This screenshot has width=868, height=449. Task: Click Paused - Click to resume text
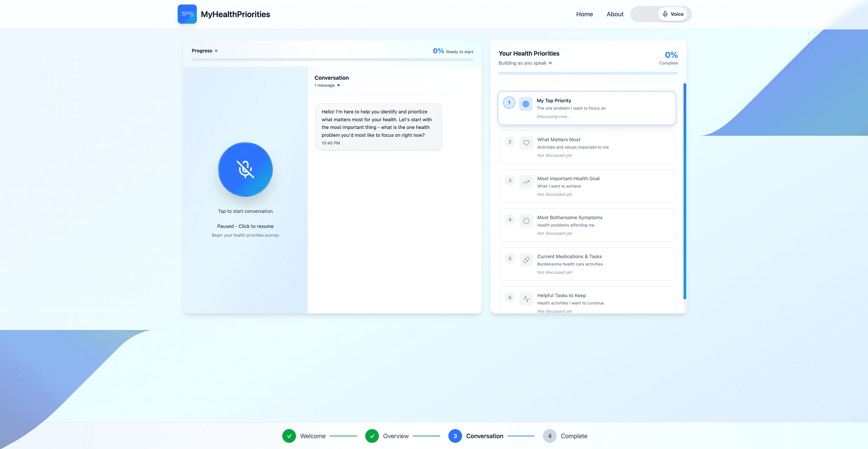(x=245, y=226)
